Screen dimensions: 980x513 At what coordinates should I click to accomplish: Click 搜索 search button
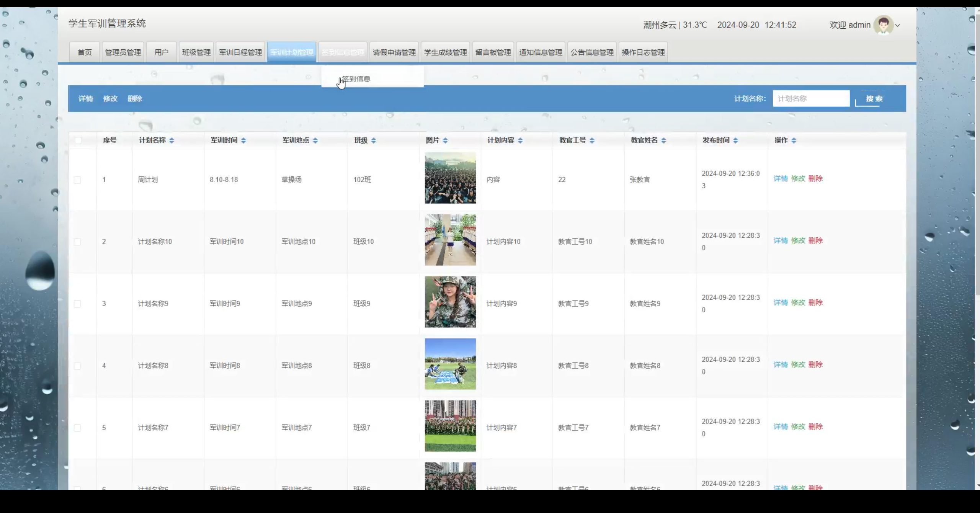pos(874,99)
